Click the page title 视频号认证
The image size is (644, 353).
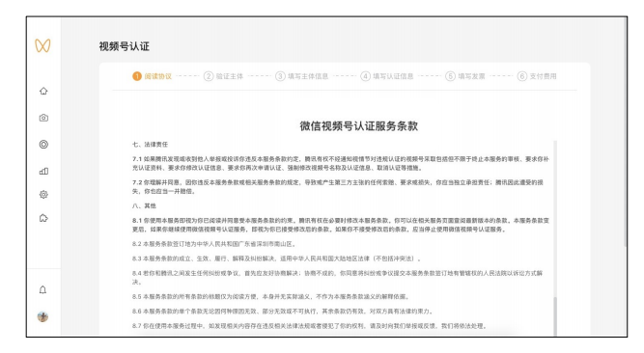tap(124, 46)
